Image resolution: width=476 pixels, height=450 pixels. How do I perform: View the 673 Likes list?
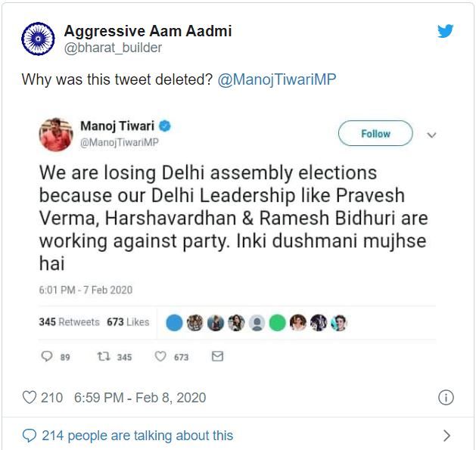point(128,322)
